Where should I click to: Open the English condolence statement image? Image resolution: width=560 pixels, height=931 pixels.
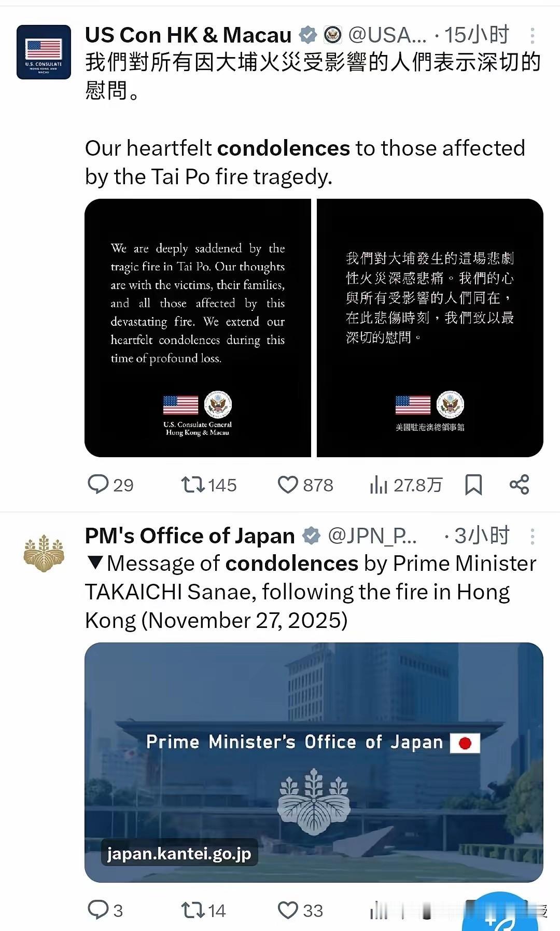pyautogui.click(x=198, y=328)
